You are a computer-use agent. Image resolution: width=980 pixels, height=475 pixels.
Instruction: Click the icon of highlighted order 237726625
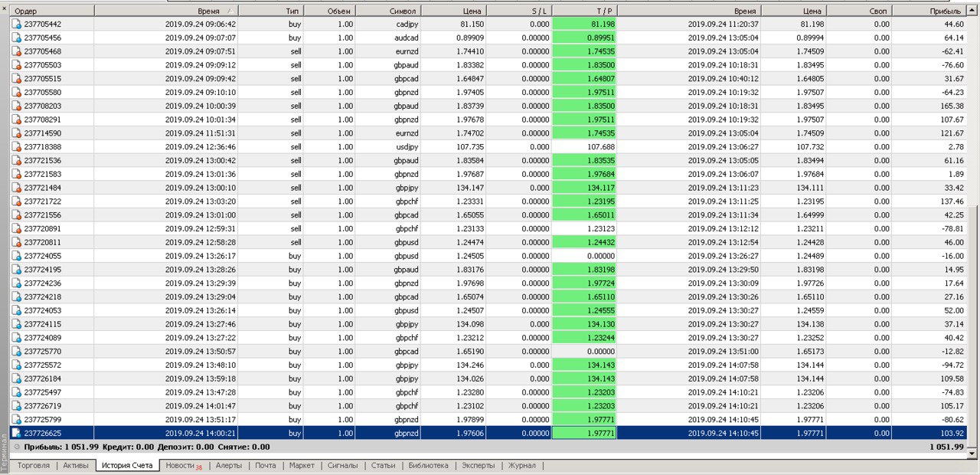coord(16,434)
